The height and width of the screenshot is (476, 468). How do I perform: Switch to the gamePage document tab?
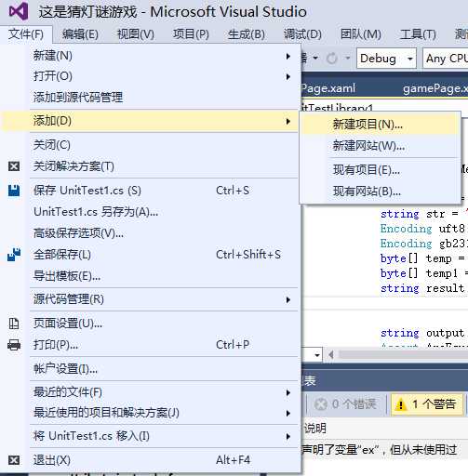[435, 88]
